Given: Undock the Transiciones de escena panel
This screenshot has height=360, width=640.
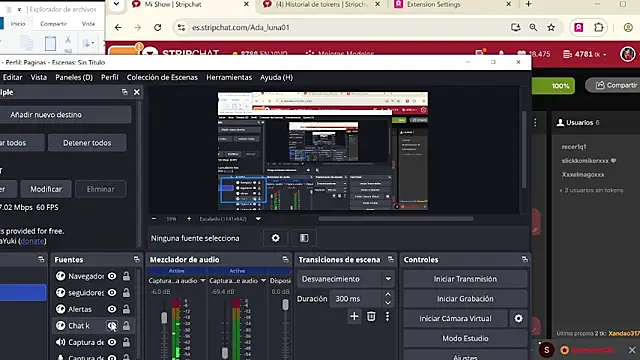Looking at the screenshot, I should [391, 260].
